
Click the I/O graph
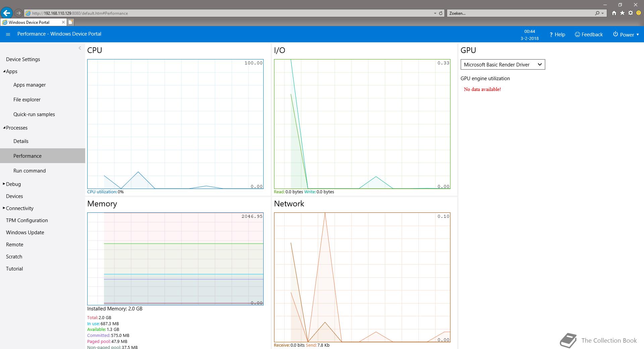point(362,124)
